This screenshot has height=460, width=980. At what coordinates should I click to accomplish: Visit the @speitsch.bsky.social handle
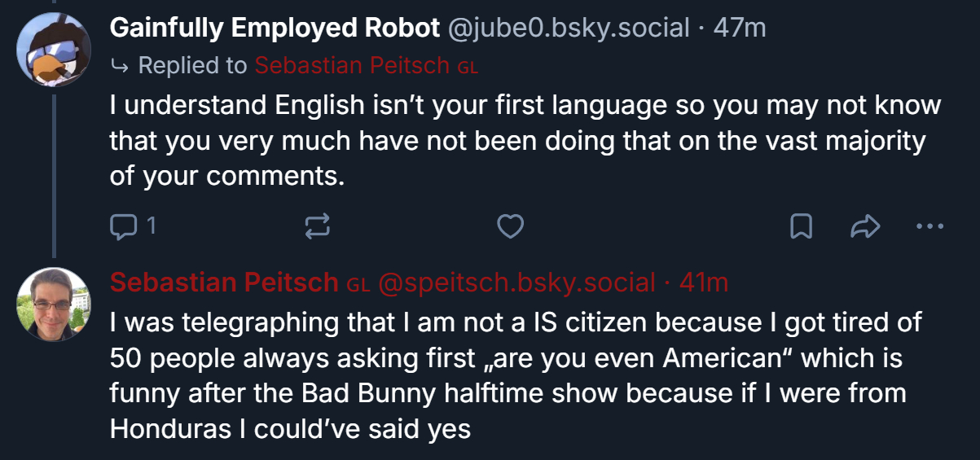pos(516,283)
